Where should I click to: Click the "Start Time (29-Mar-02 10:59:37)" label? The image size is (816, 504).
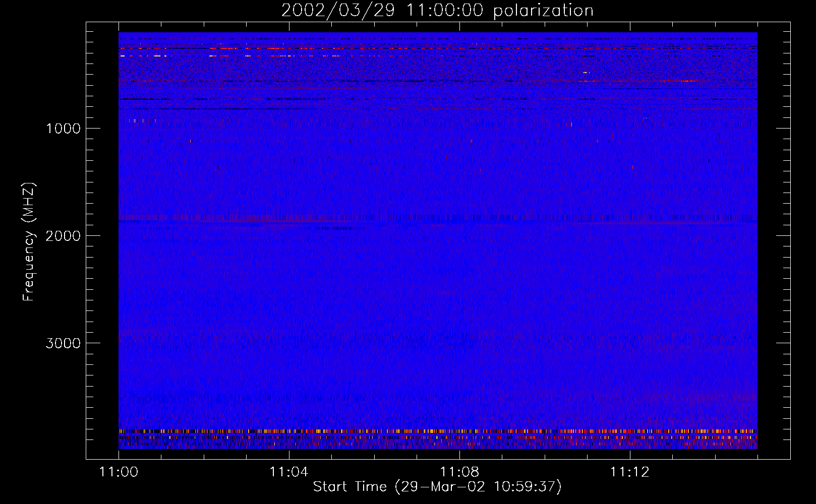coord(437,486)
